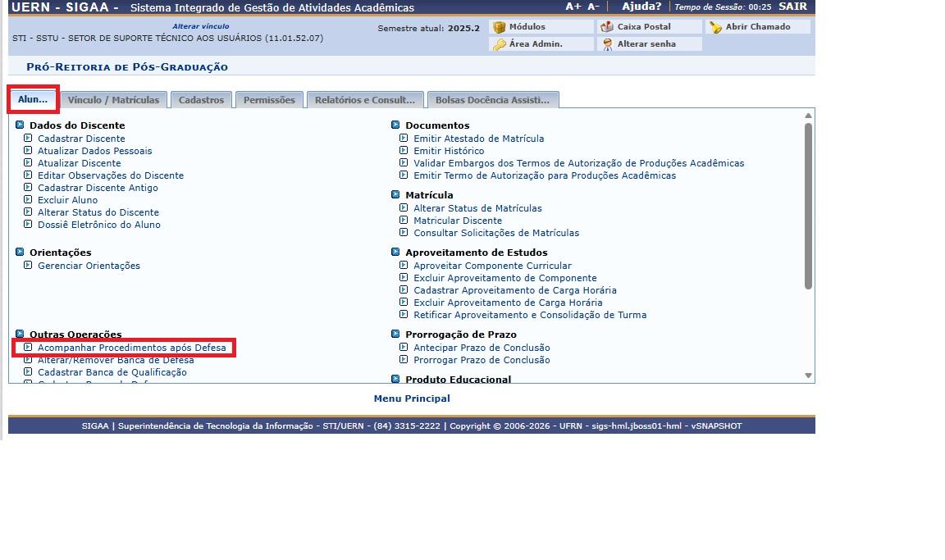Select the Permissões tab
945x560 pixels.
pyautogui.click(x=269, y=100)
